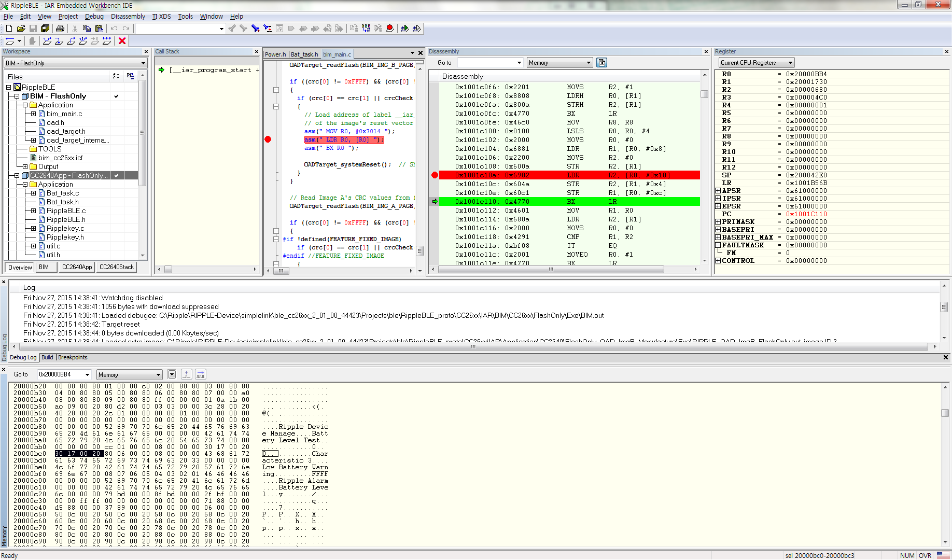Toggle a breakpoint using the red ball toolbar icon

(x=389, y=29)
